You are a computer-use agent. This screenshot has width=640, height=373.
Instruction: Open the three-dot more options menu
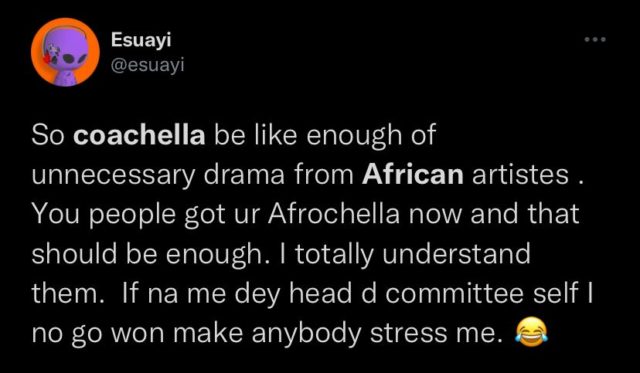(x=595, y=40)
